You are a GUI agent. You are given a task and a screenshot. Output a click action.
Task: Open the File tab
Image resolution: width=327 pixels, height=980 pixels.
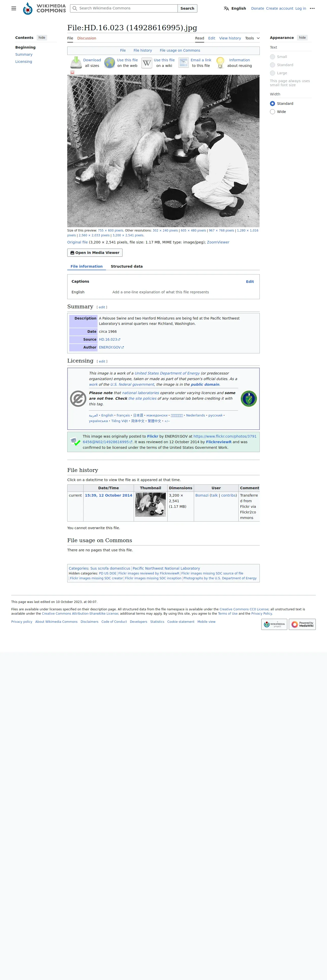(71, 38)
